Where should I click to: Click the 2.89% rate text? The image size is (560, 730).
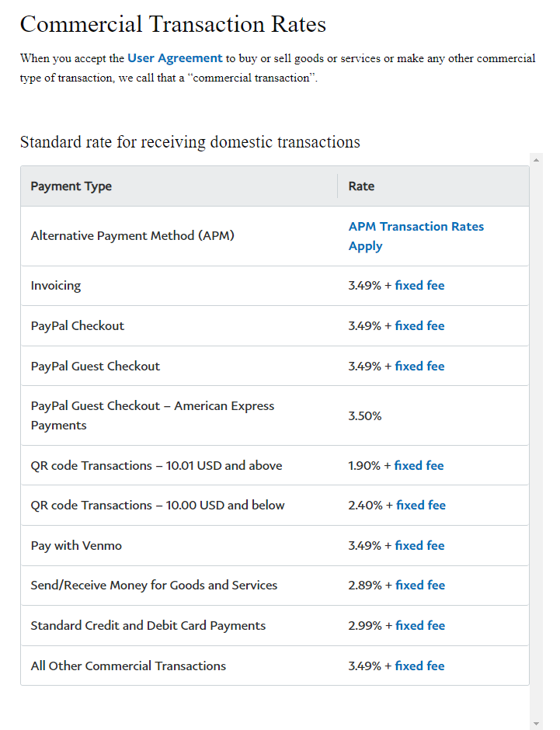tap(365, 586)
